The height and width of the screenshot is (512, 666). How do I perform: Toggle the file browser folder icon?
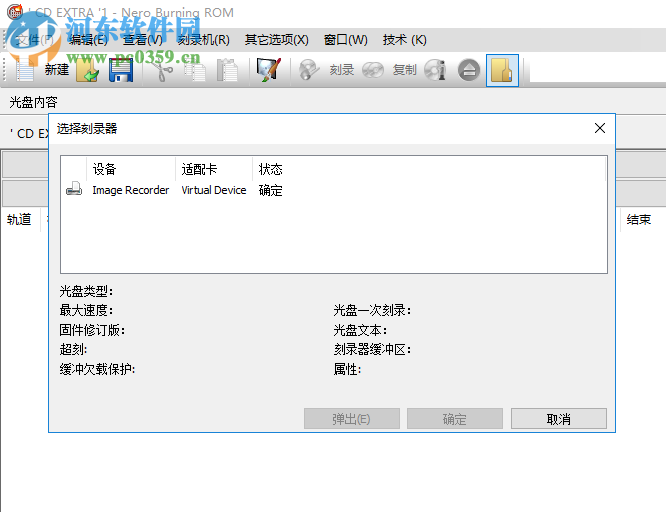[502, 71]
